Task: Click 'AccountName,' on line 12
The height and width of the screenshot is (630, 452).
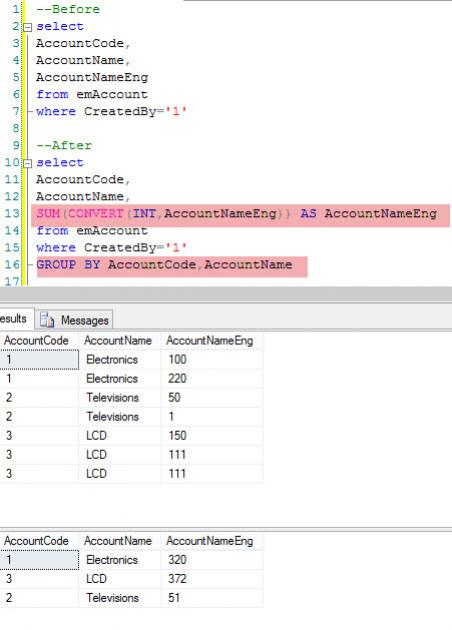Action: tap(84, 196)
